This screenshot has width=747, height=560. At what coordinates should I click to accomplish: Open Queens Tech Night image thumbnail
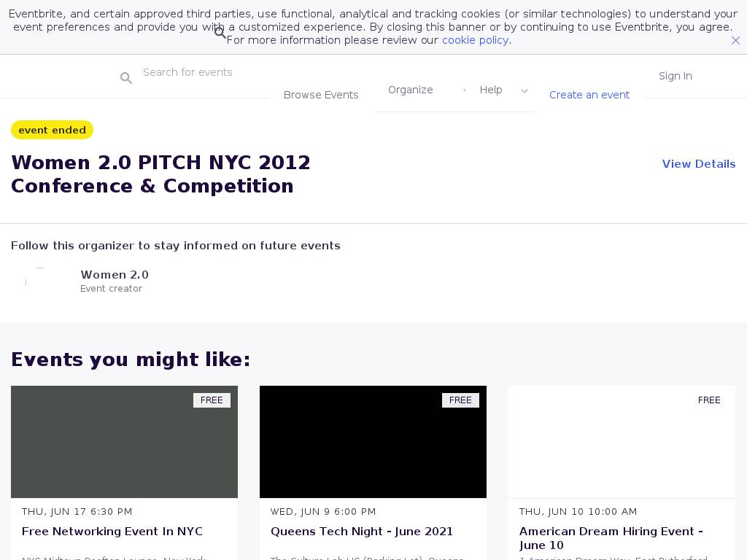pyautogui.click(x=373, y=442)
